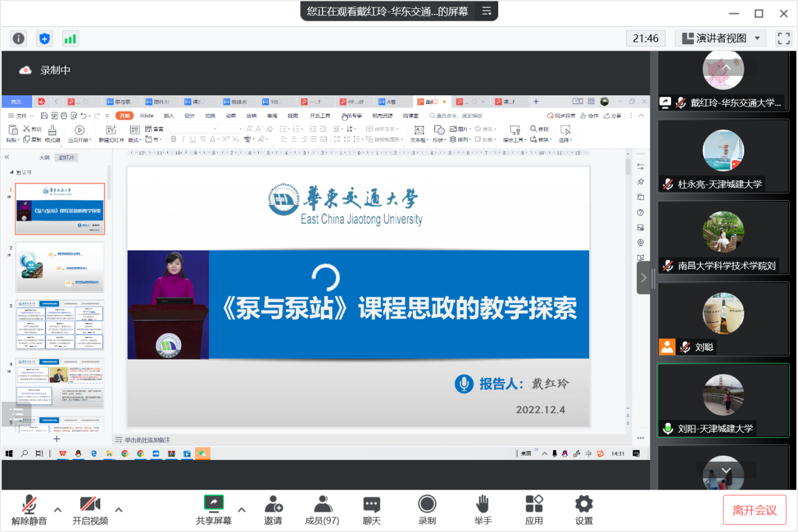Click the blue security shield icon

[44, 38]
